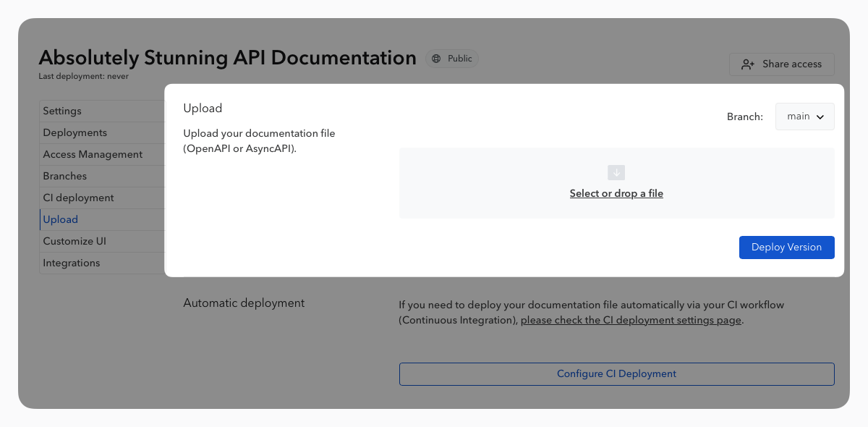Click the Public visibility badge text
The width and height of the screenshot is (868, 427).
tap(459, 59)
